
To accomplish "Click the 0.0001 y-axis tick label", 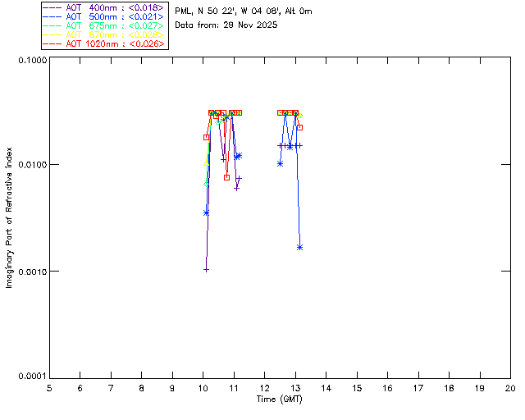I will (x=32, y=377).
